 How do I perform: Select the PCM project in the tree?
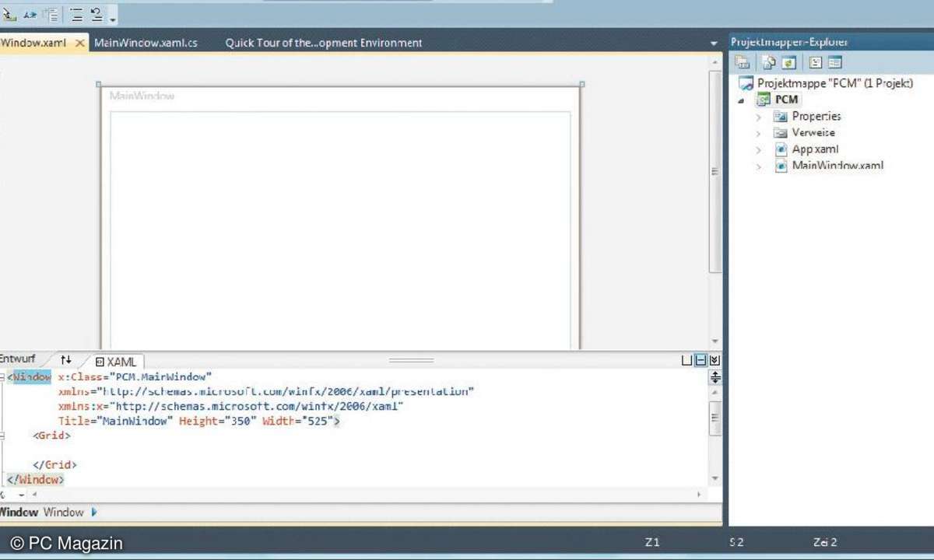[x=787, y=100]
